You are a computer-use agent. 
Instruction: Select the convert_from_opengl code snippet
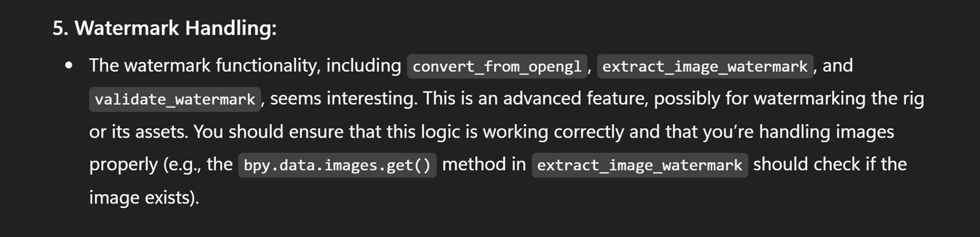coord(497,66)
